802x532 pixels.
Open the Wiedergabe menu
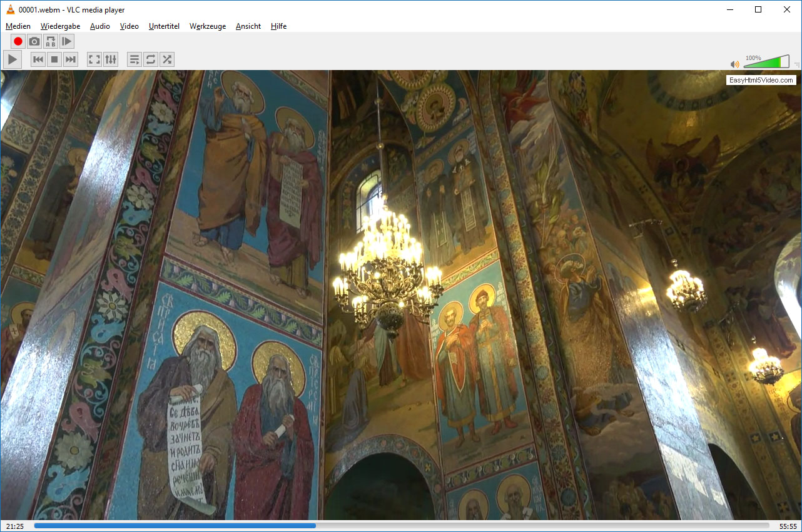[60, 26]
